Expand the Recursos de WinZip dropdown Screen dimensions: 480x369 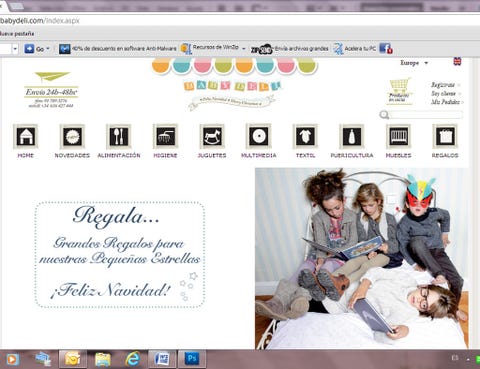point(244,49)
